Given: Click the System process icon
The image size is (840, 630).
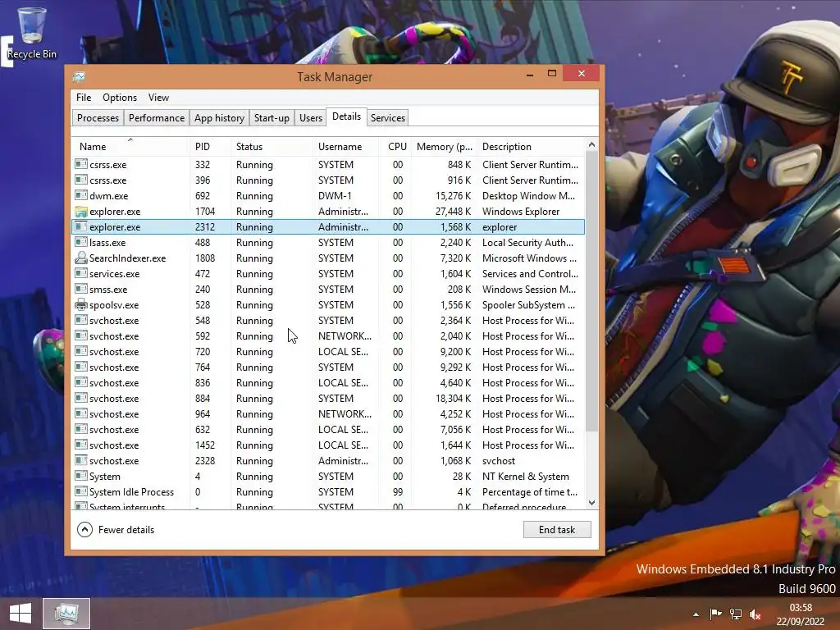Looking at the screenshot, I should tap(81, 477).
